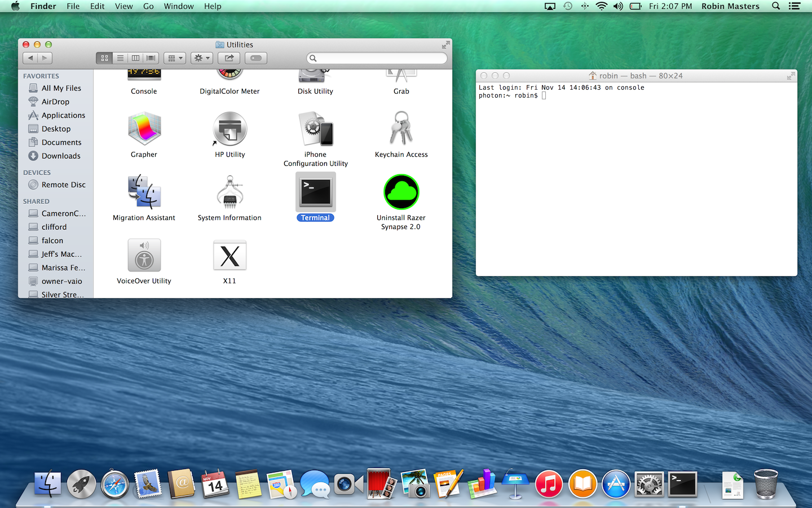Open Keynote podium icon in Dock
Image resolution: width=812 pixels, height=508 pixels.
click(x=515, y=484)
